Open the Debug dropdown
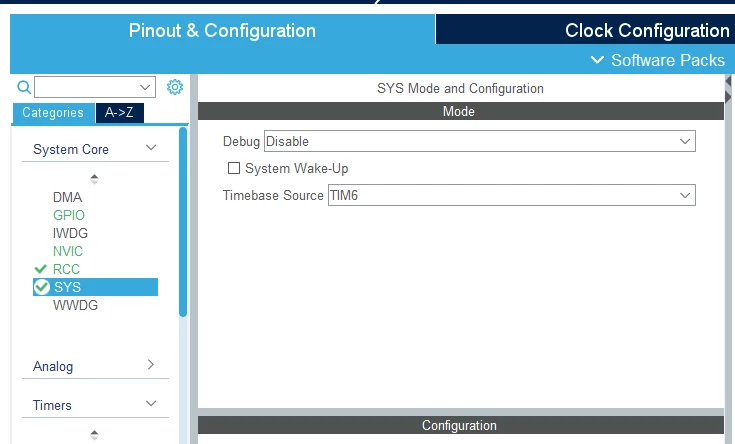735x444 pixels. [480, 141]
